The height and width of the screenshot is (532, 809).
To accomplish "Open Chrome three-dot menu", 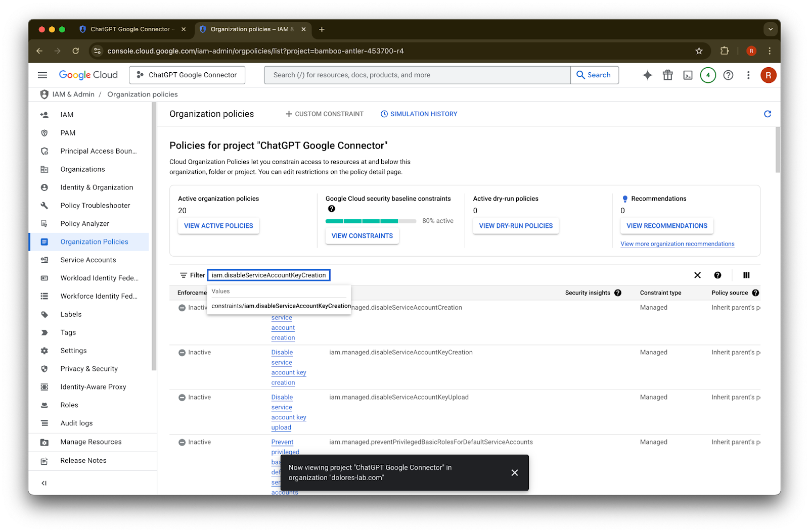I will point(770,51).
